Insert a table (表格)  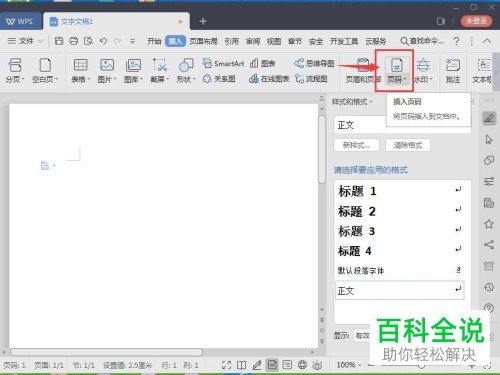tap(80, 70)
